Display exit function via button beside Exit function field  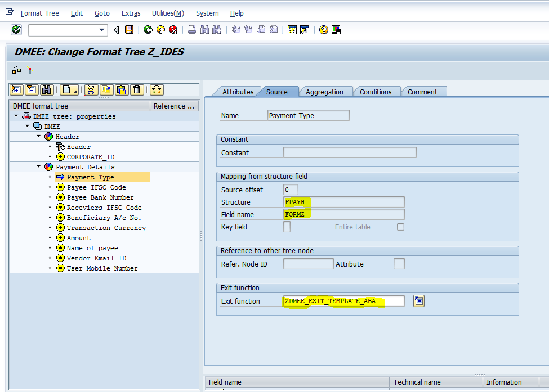pos(418,300)
